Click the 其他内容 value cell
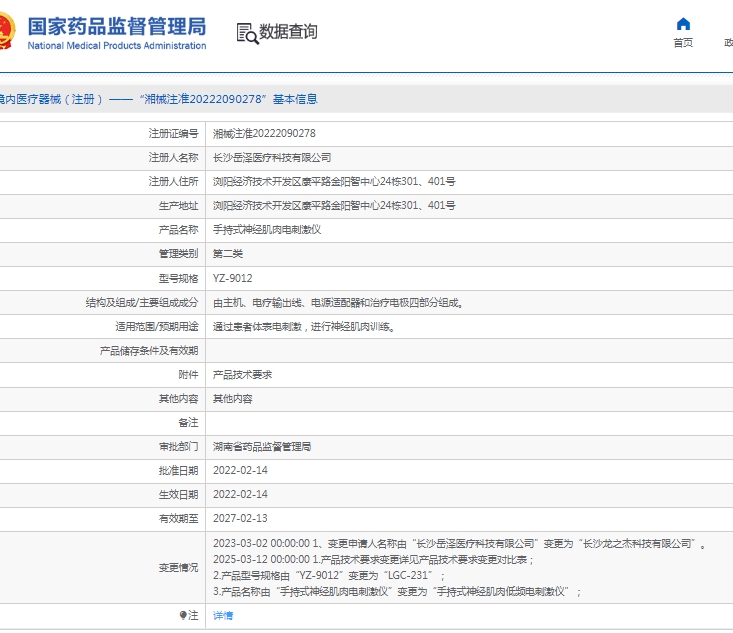The height and width of the screenshot is (633, 733). pyautogui.click(x=232, y=399)
